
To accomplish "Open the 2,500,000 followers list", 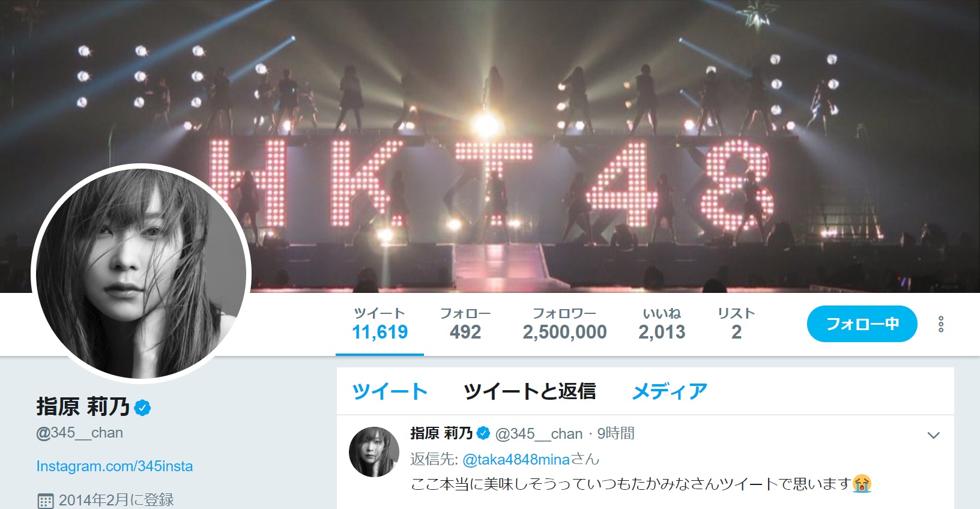I will pyautogui.click(x=564, y=324).
